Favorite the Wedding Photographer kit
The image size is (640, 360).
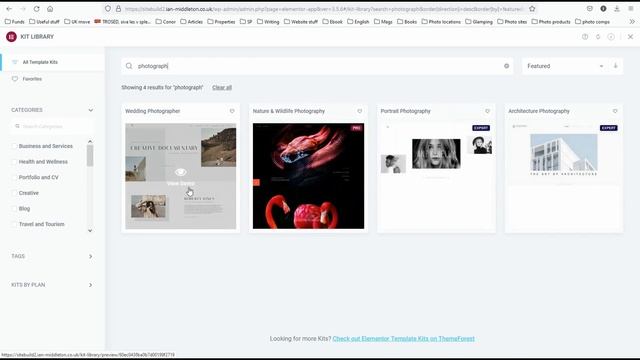(x=232, y=111)
